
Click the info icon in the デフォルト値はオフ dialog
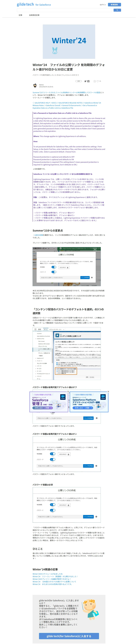[97, 418]
